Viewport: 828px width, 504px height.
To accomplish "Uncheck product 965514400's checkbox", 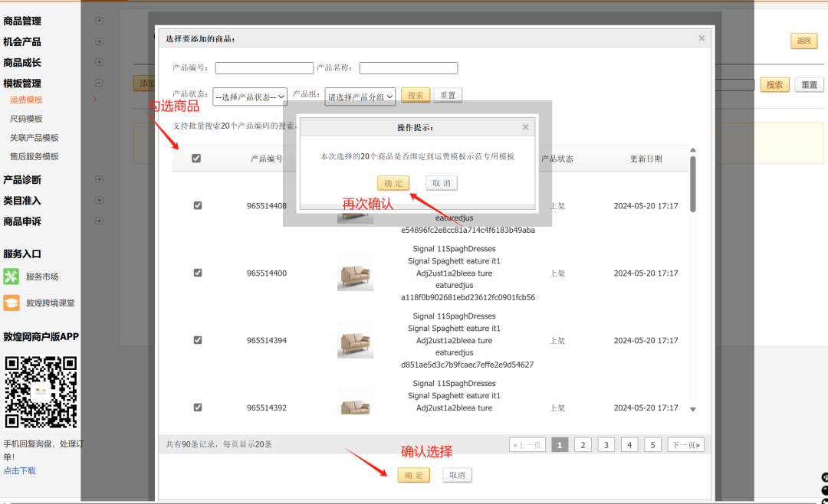I will (197, 272).
